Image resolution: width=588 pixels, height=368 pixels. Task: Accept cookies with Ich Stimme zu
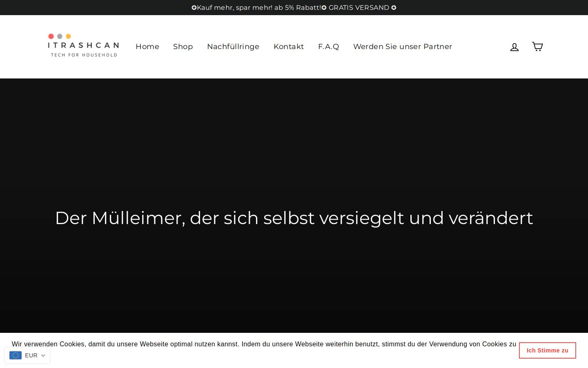(x=547, y=350)
